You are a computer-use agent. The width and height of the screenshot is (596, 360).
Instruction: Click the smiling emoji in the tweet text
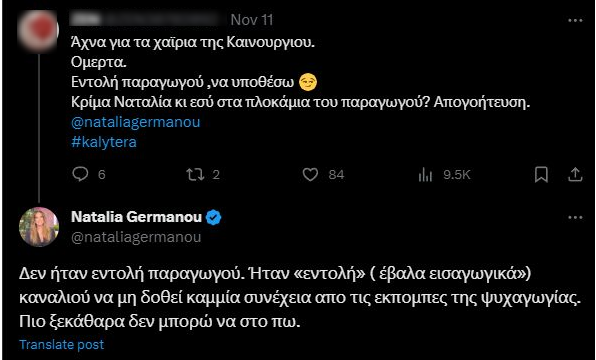pos(308,82)
